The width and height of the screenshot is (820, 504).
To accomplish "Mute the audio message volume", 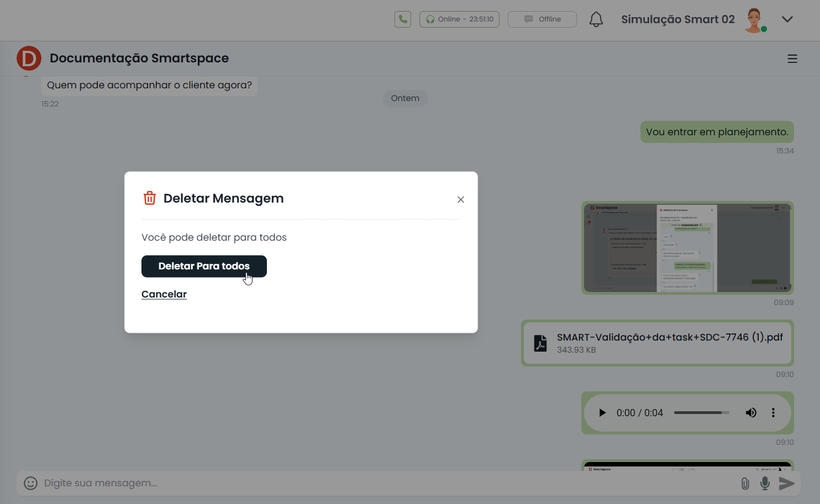I will [x=751, y=413].
